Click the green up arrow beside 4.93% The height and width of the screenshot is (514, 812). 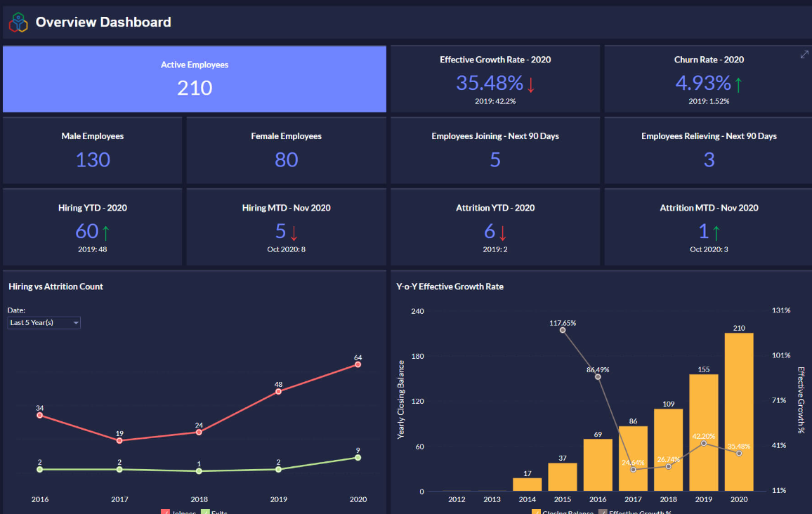coord(738,84)
